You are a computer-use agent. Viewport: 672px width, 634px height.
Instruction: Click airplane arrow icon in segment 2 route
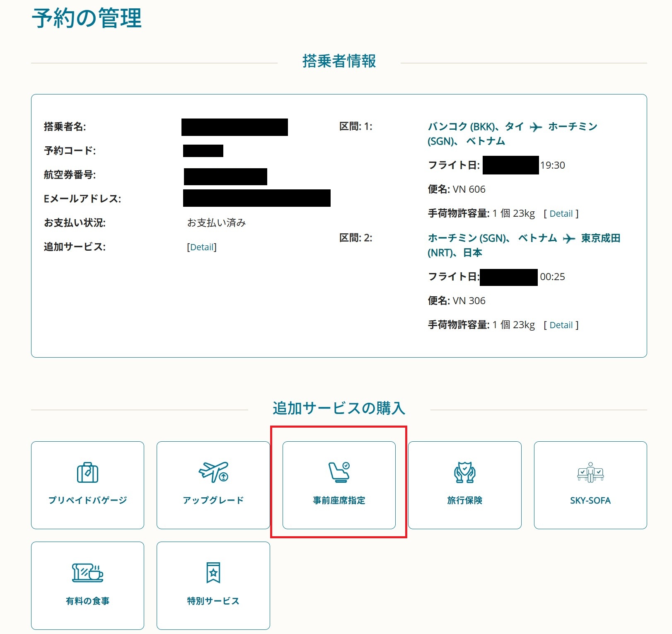point(569,238)
